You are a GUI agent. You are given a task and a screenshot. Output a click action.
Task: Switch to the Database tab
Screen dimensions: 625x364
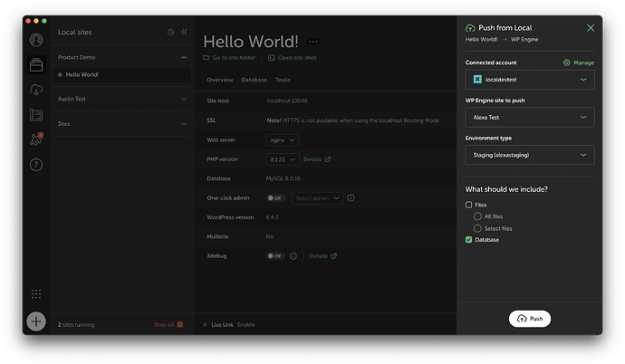[x=255, y=80]
